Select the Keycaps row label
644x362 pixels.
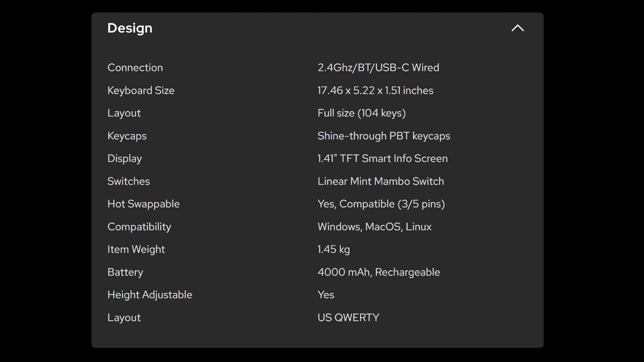127,136
